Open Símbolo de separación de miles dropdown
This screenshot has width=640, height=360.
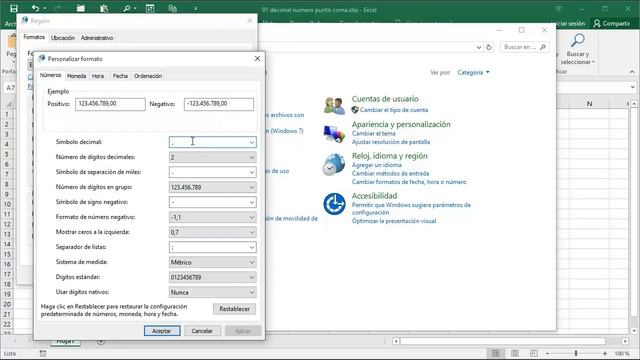click(252, 172)
